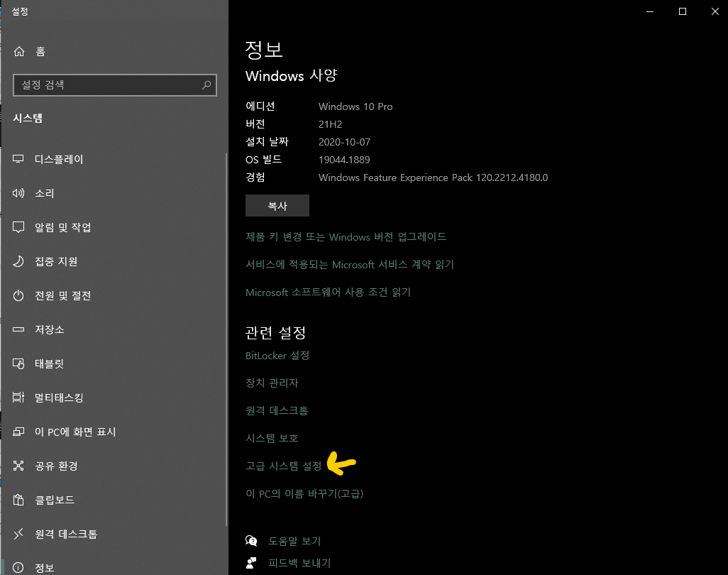This screenshot has width=728, height=575.
Task: Minimize the 설정 window
Action: (x=650, y=11)
